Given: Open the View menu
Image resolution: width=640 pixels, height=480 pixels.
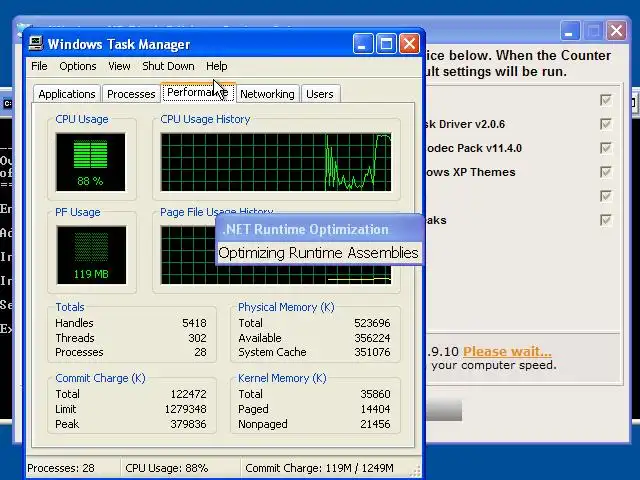Looking at the screenshot, I should (x=119, y=66).
